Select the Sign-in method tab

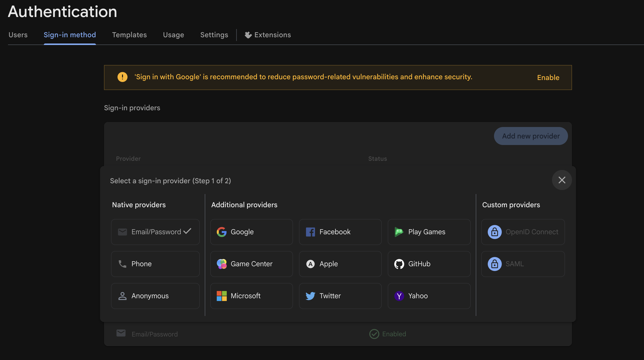click(x=70, y=35)
